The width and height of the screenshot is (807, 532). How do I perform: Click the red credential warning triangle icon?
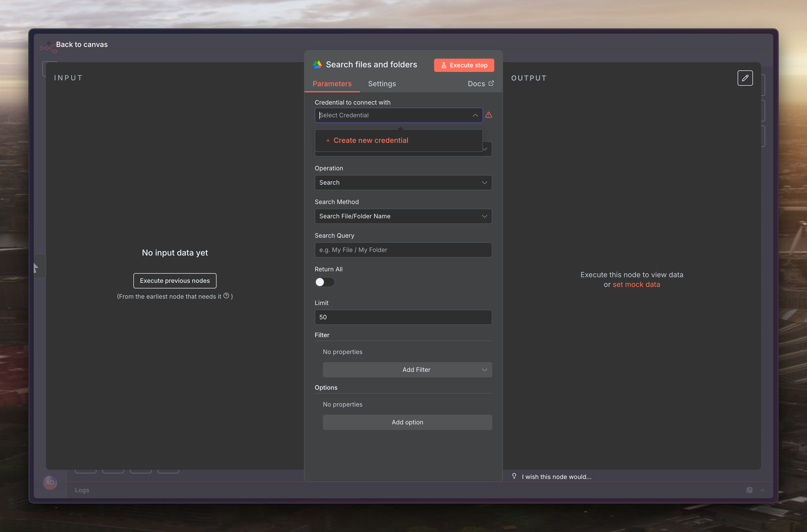pos(488,115)
